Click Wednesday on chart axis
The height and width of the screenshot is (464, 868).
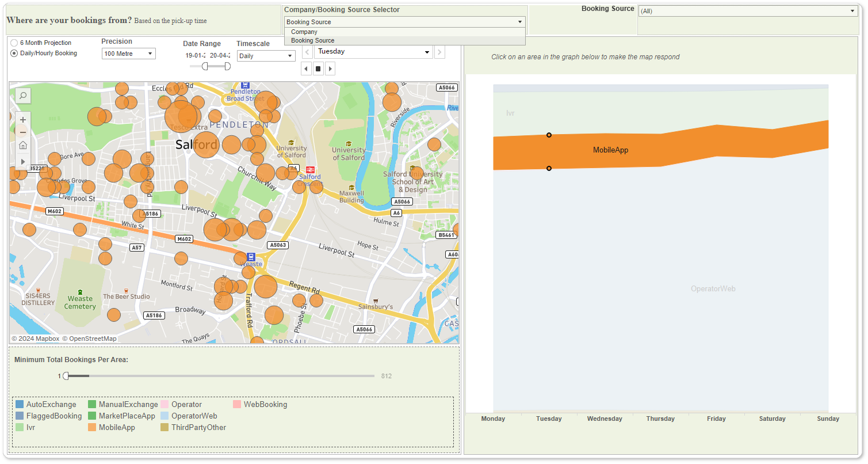pyautogui.click(x=605, y=419)
